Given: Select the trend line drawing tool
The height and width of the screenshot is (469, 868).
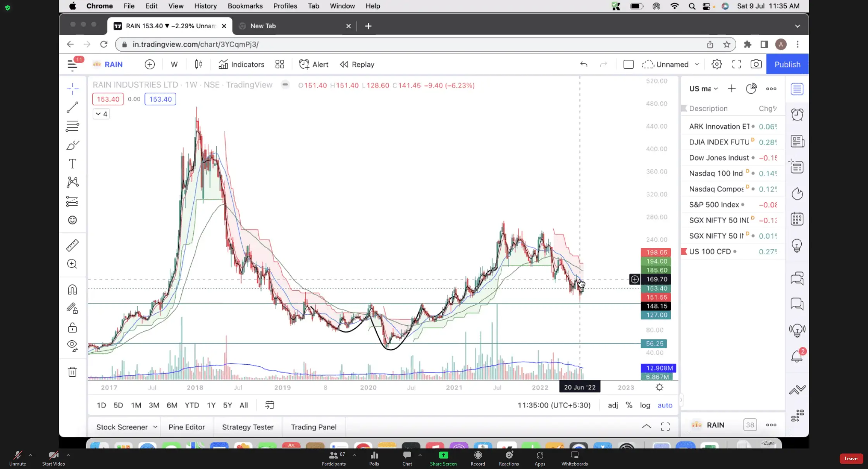Looking at the screenshot, I should 72,107.
